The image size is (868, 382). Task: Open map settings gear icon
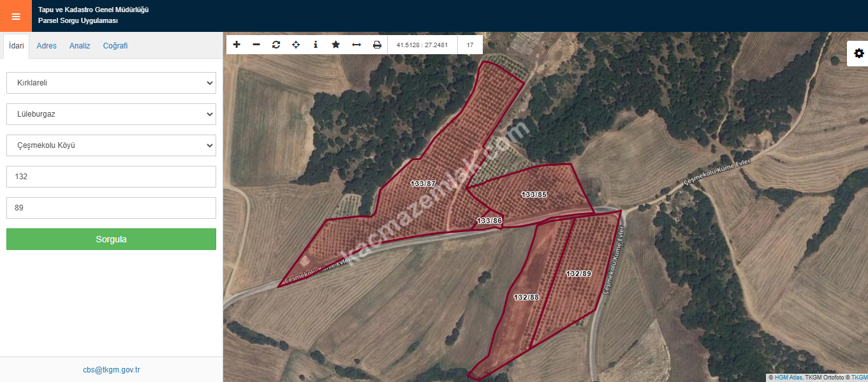[858, 54]
